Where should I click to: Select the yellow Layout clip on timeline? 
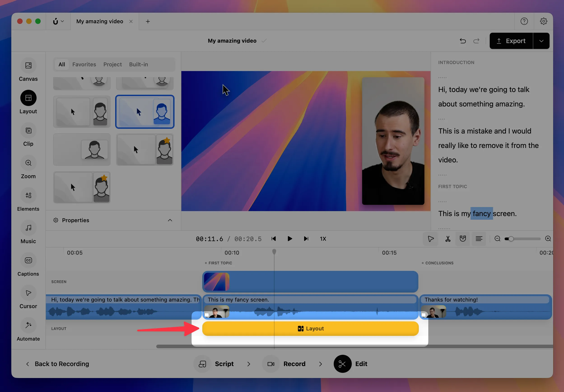[310, 328]
